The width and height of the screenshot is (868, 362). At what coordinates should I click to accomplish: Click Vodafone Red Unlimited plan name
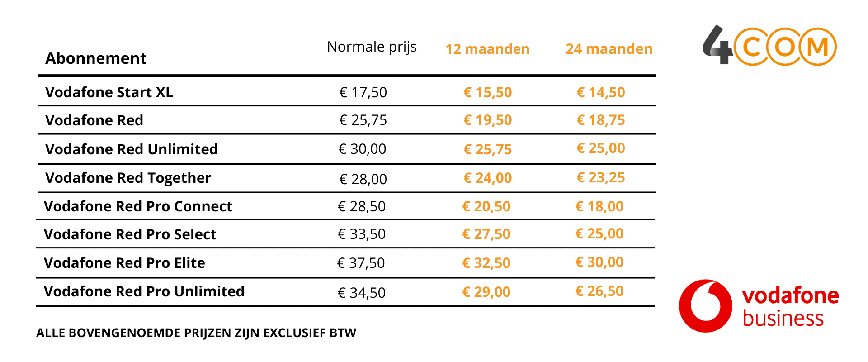coord(132,149)
